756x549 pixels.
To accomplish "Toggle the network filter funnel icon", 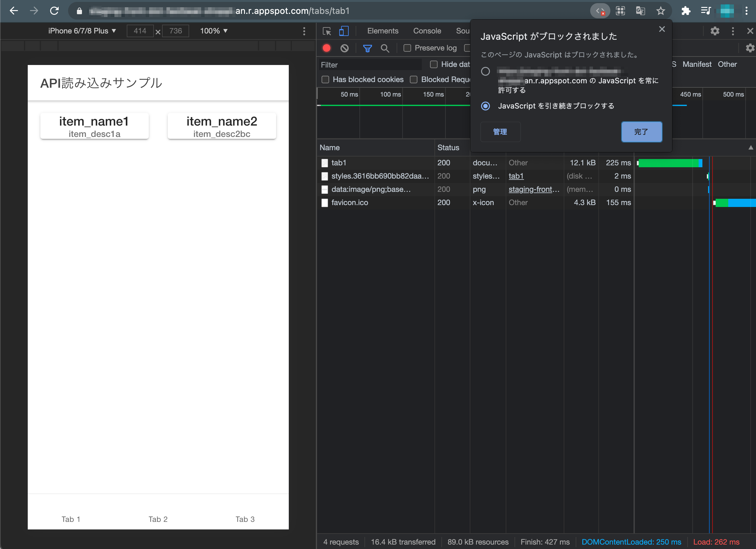I will [367, 48].
